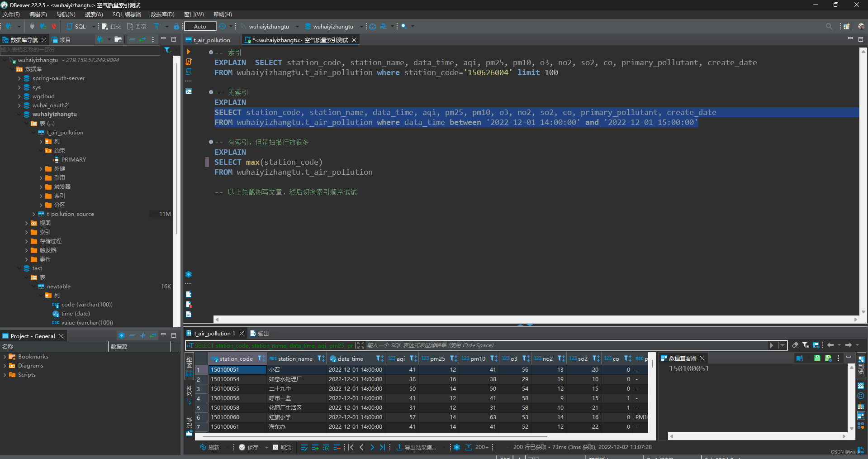This screenshot has width=868, height=459.
Task: Click the execute SQL statement orange arrow icon
Action: tap(189, 52)
